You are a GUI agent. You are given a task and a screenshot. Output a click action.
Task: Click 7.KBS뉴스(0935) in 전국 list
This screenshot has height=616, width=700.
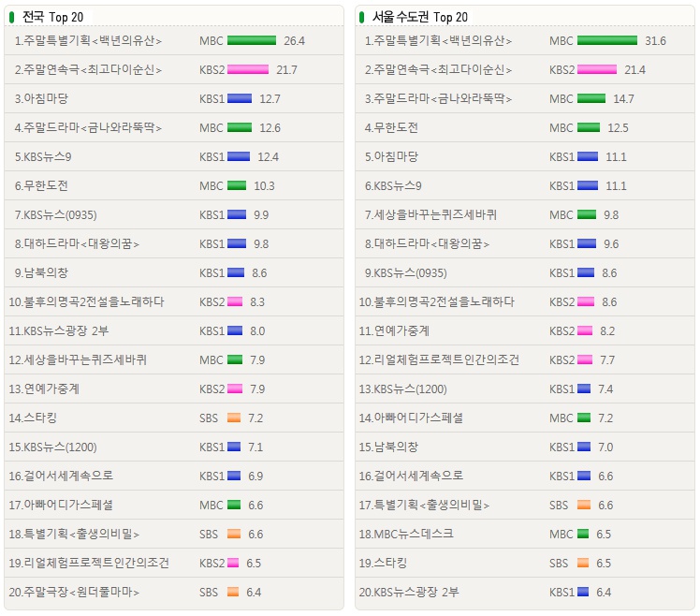click(55, 215)
